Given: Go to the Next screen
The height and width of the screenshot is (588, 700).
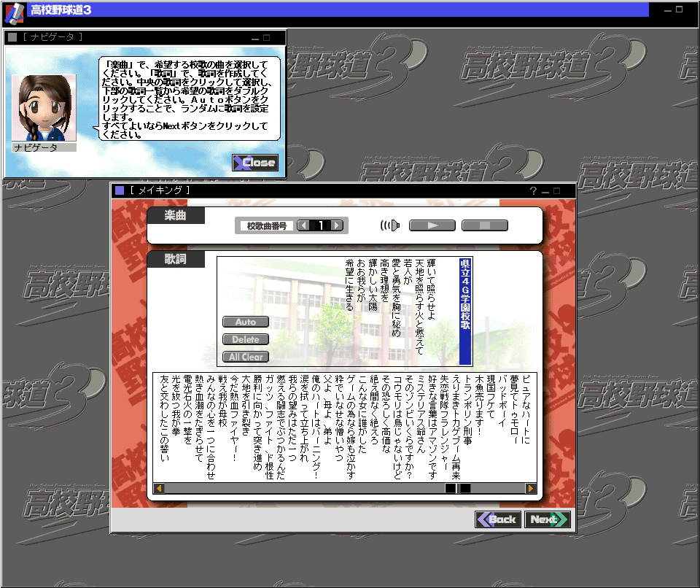Looking at the screenshot, I should (548, 519).
